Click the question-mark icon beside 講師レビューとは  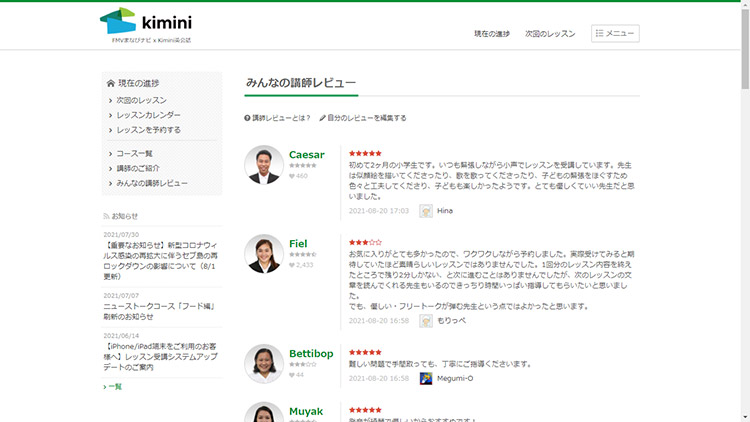[247, 118]
